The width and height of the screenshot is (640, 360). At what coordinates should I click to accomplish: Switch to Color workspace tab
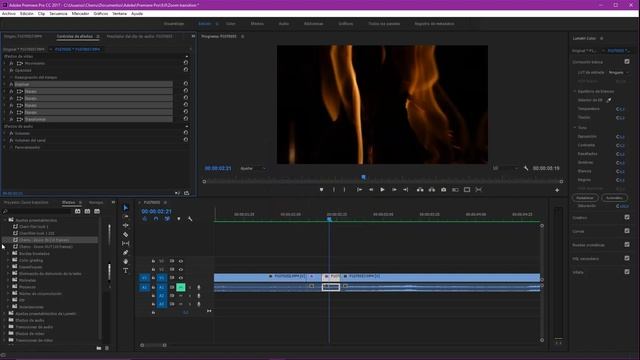pos(231,24)
